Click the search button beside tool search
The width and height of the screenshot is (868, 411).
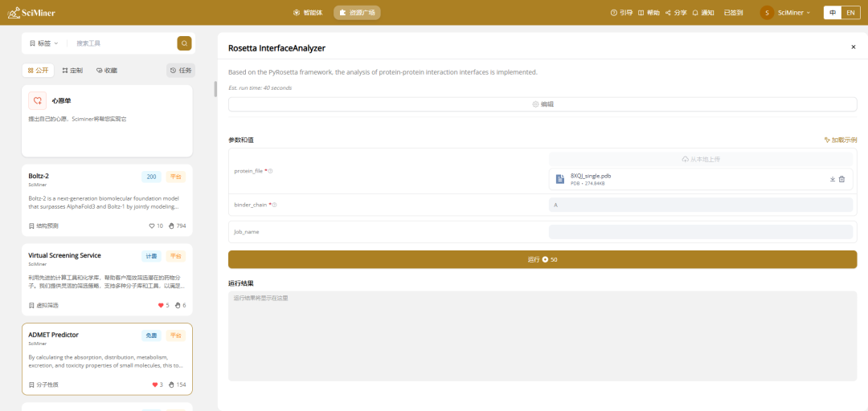pyautogui.click(x=184, y=43)
